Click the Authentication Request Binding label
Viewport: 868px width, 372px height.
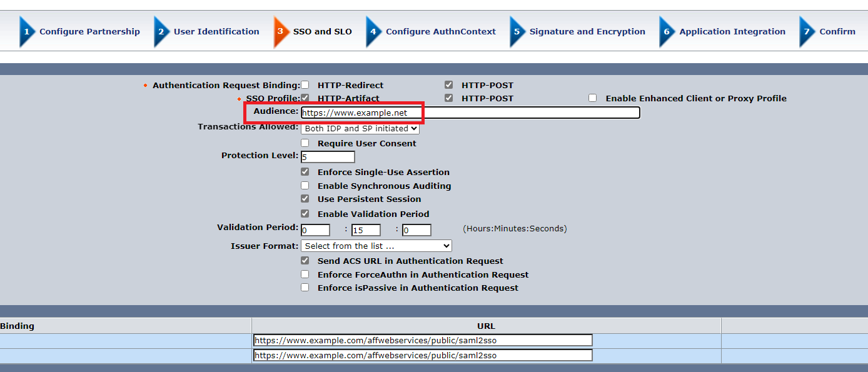coord(226,85)
